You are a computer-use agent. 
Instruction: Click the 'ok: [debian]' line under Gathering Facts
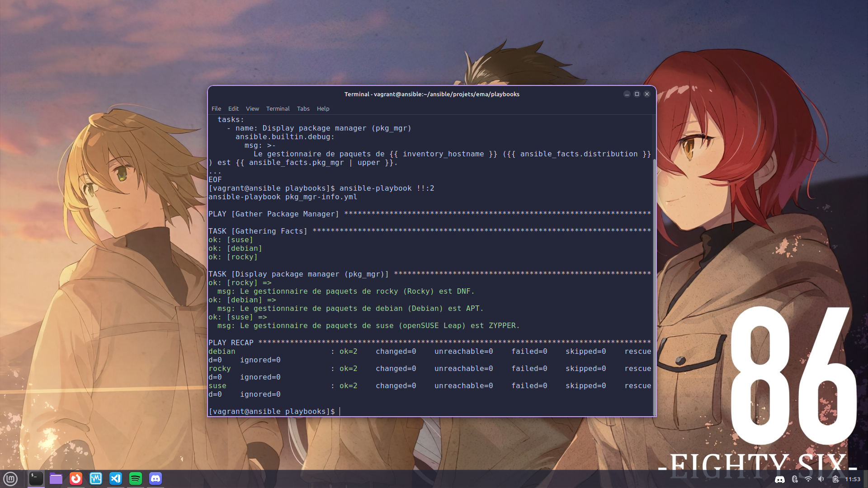click(235, 249)
